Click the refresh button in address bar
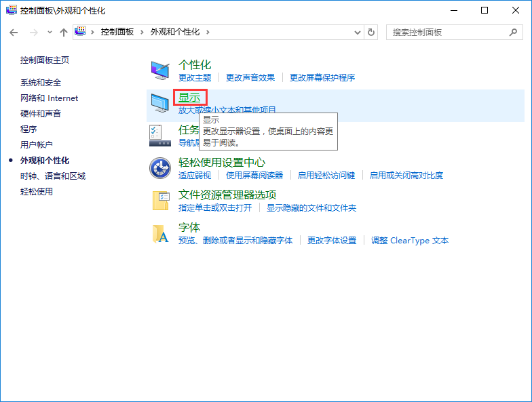Screen dimensions: 532x402 pyautogui.click(x=371, y=32)
